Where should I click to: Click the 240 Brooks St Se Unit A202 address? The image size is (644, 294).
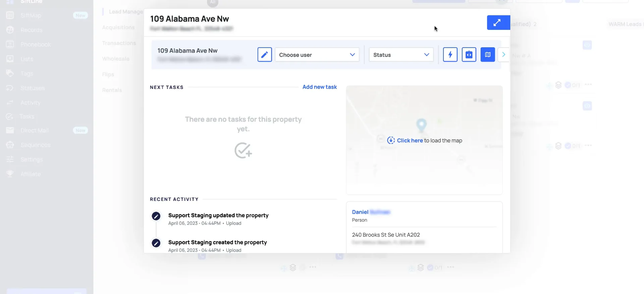[386, 235]
